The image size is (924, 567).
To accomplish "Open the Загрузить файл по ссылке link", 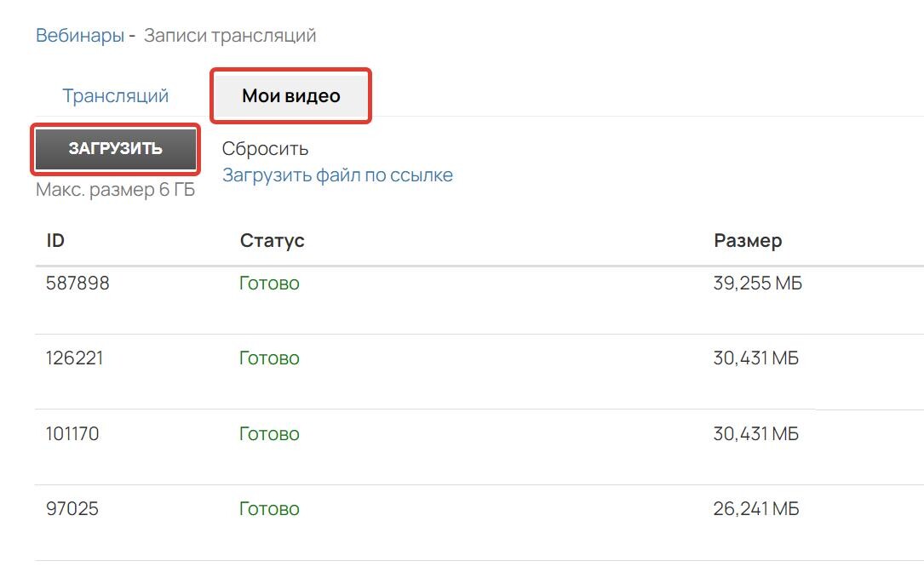I will tap(337, 175).
